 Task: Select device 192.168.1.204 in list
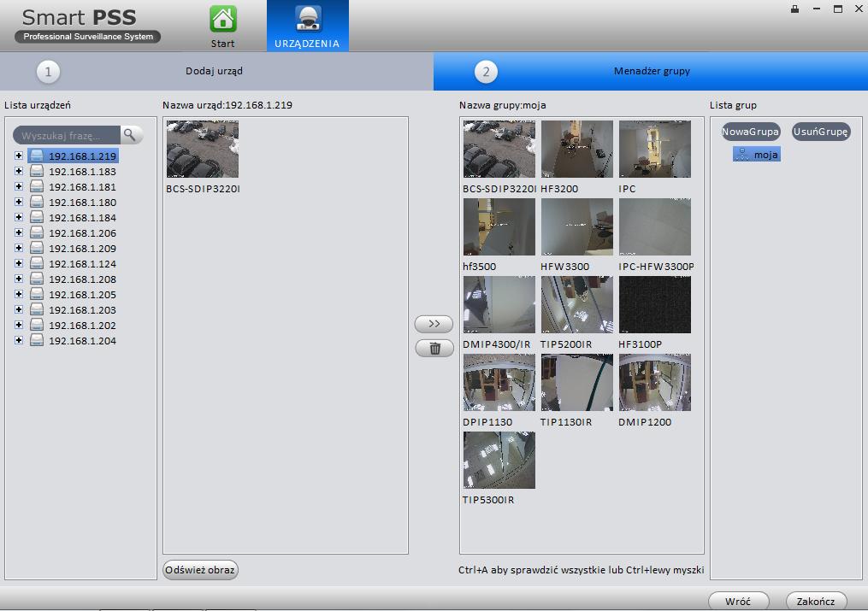point(73,341)
